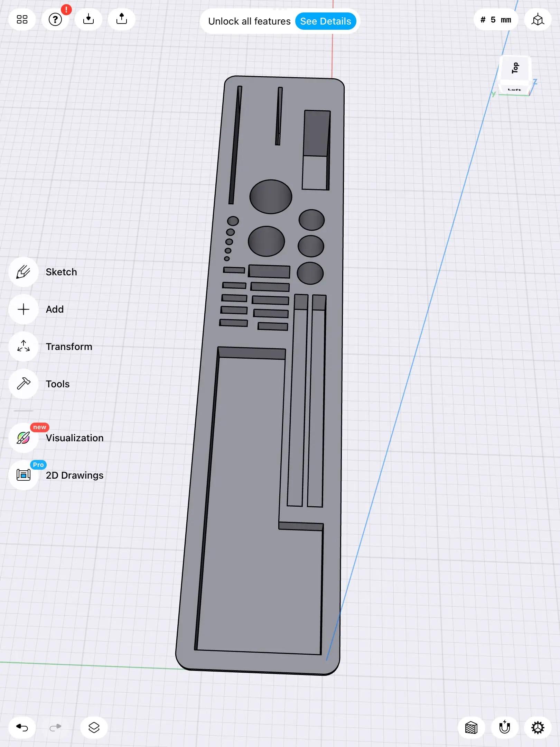Viewport: 560px width, 747px height.
Task: Open the help question mark
Action: (55, 19)
